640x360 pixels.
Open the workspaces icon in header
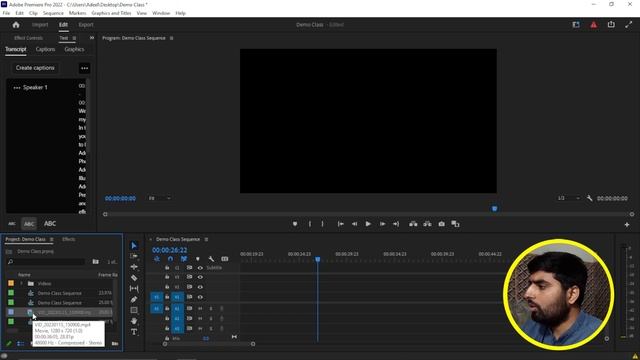click(576, 25)
